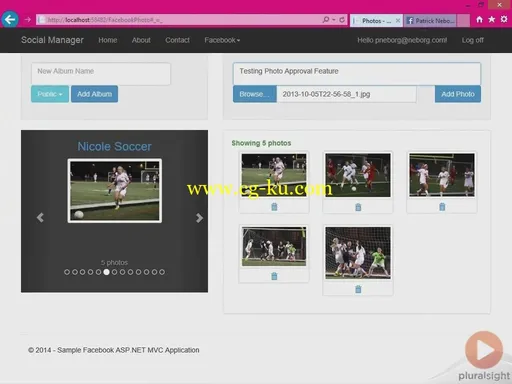
Task: Focus the New Album Name field
Action: click(101, 73)
